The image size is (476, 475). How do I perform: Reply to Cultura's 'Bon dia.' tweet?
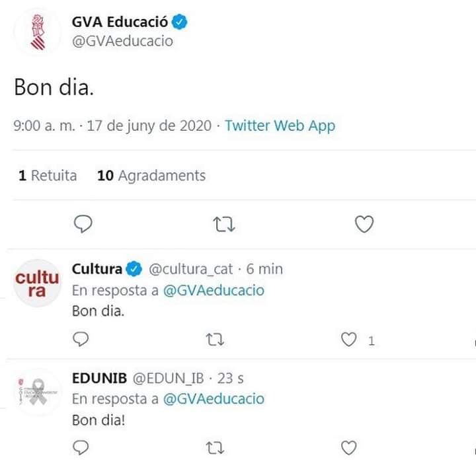(81, 340)
